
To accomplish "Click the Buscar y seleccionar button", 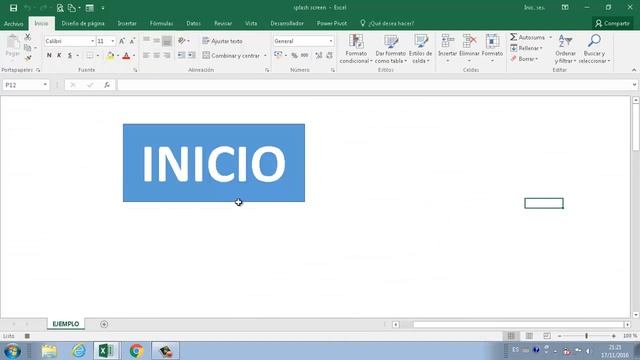I will [x=594, y=49].
